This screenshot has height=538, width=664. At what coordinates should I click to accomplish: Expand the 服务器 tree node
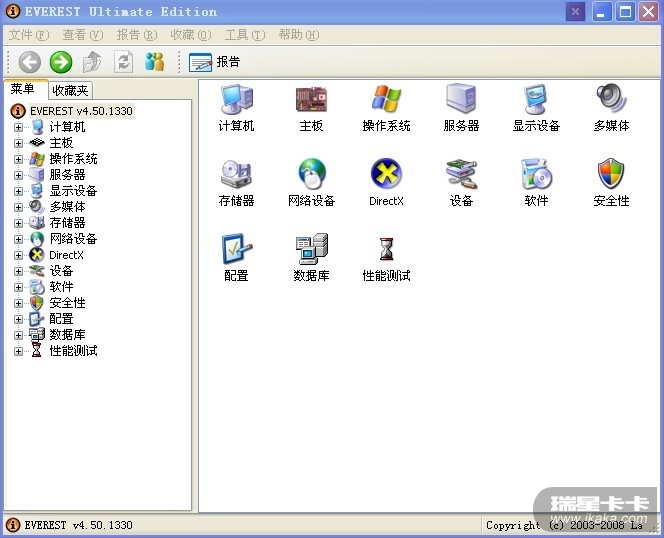(x=18, y=175)
